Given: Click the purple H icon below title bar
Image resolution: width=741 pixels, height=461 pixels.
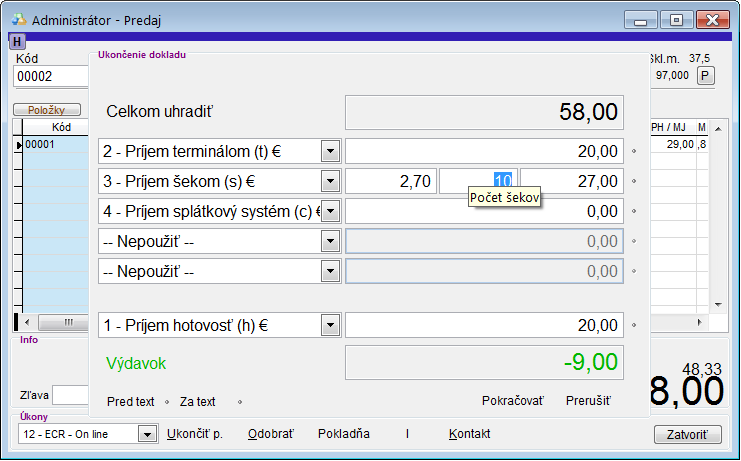Looking at the screenshot, I should point(17,41).
